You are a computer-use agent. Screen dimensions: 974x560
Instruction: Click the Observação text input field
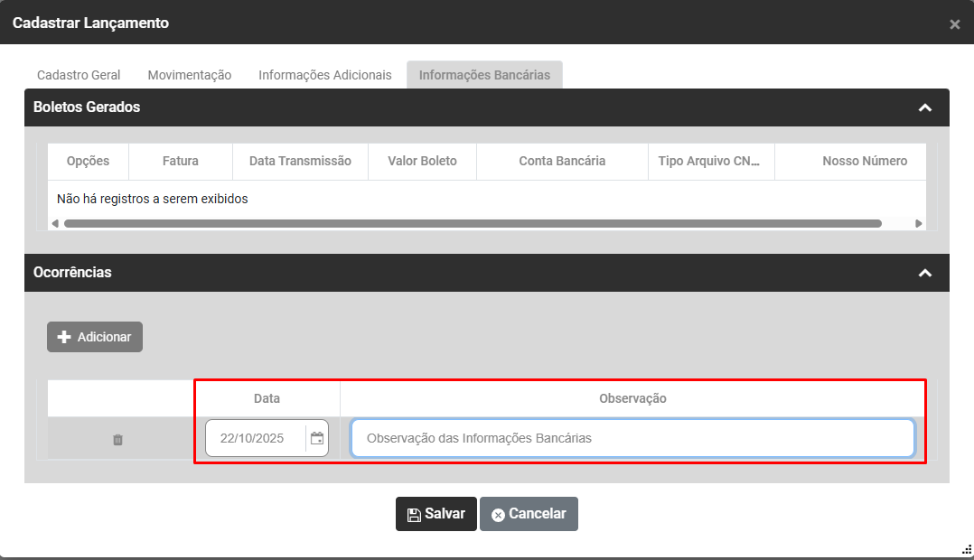tap(633, 438)
